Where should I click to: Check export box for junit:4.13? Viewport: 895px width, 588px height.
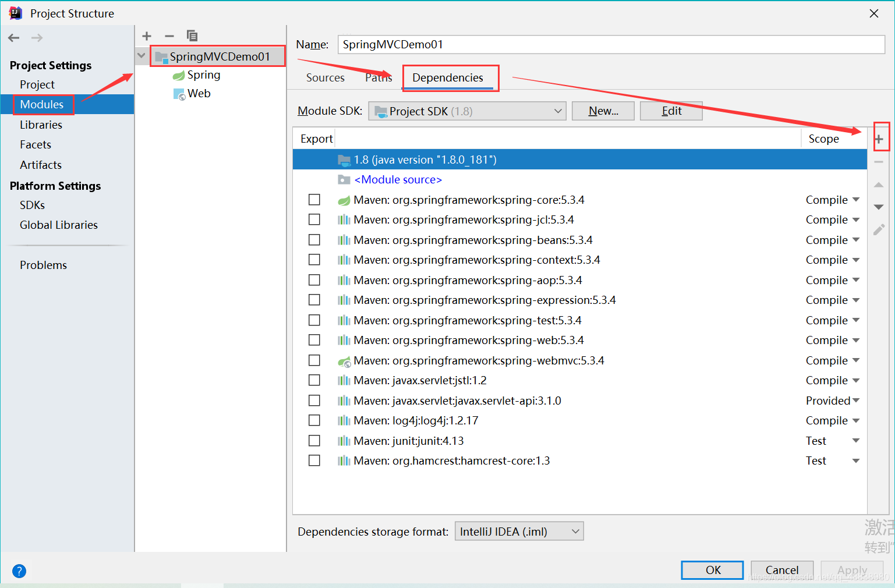(x=314, y=441)
